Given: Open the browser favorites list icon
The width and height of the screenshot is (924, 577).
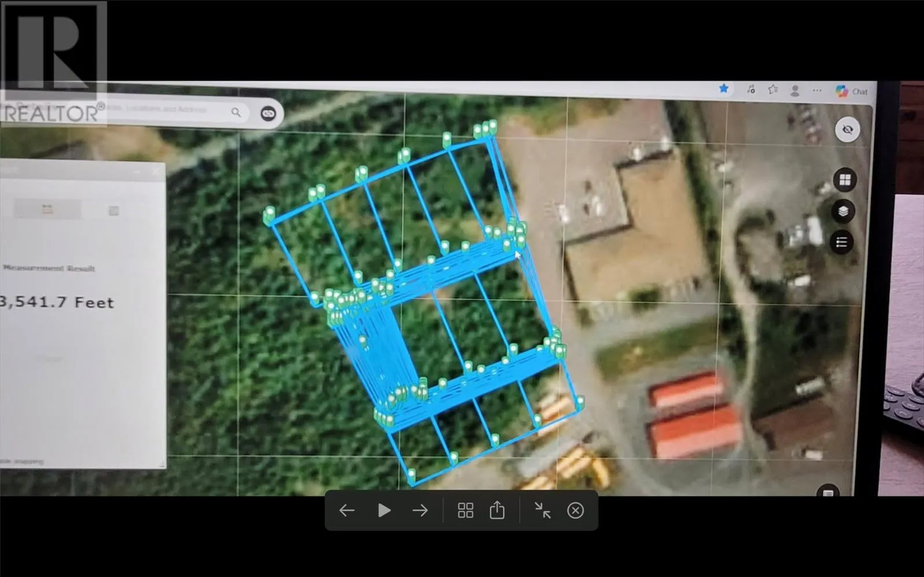Looking at the screenshot, I should point(773,89).
